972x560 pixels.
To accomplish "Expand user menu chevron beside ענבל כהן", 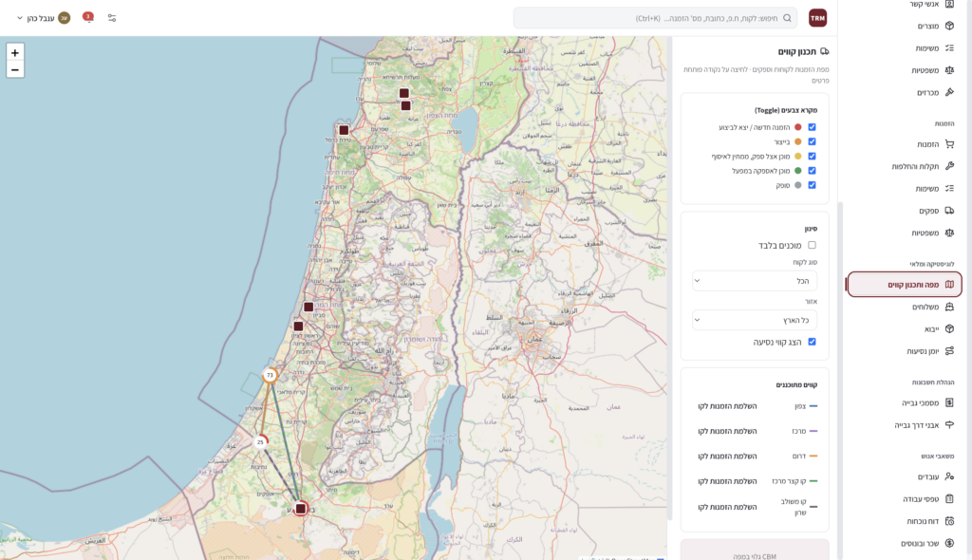I will 20,18.
